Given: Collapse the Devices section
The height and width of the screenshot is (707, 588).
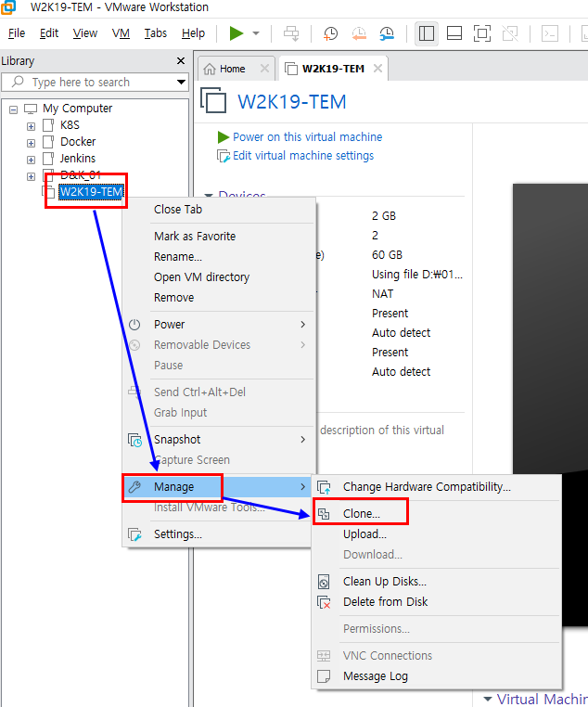Looking at the screenshot, I should (x=209, y=195).
